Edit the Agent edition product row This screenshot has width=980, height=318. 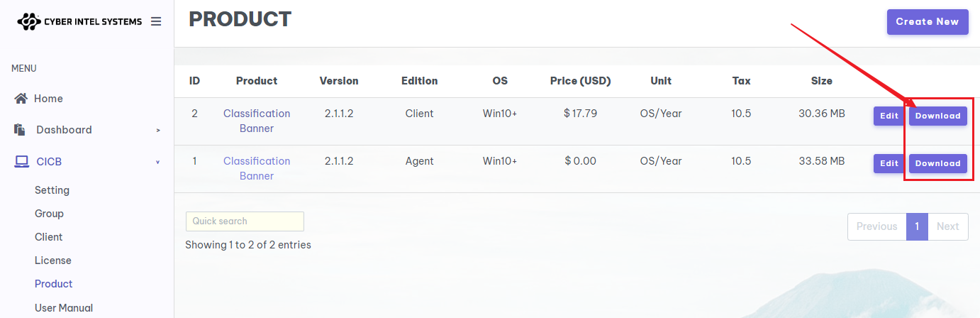point(889,163)
